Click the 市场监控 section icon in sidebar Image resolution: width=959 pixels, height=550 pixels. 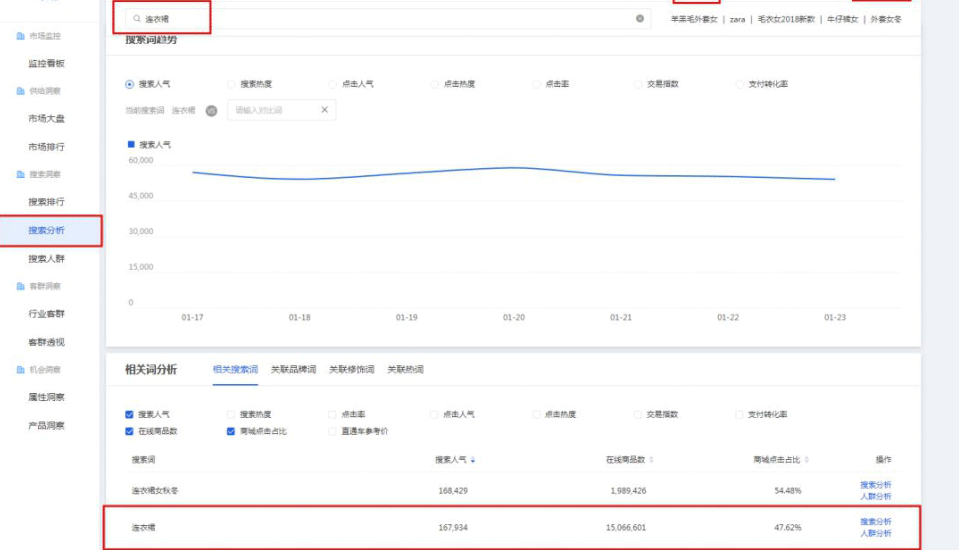(20, 36)
